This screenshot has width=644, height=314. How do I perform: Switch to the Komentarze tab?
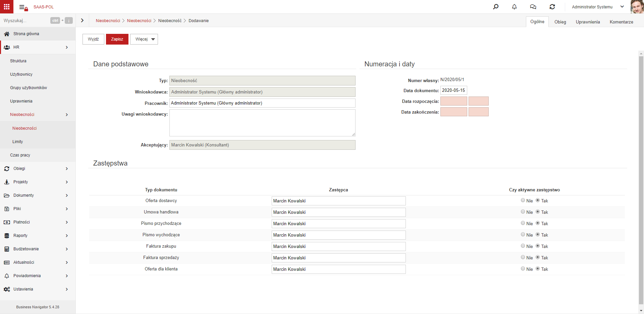click(621, 22)
